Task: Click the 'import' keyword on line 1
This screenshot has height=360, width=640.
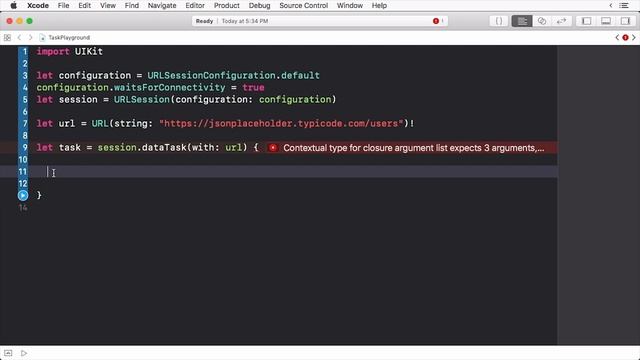Action: [x=53, y=51]
